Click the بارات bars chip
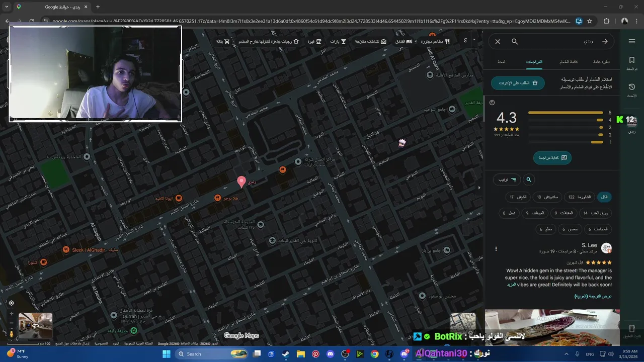Viewport: 644px width, 362px height. (338, 41)
